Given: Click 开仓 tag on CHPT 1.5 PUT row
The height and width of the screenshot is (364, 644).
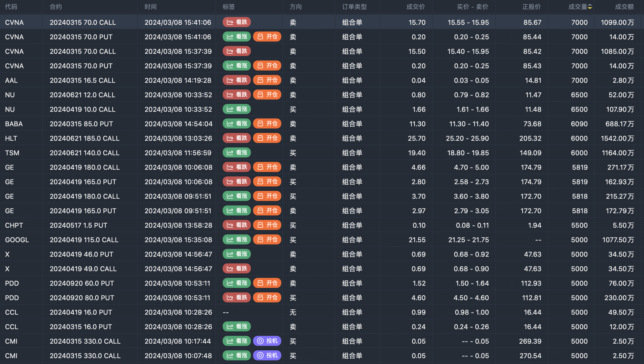Looking at the screenshot, I should pos(267,225).
